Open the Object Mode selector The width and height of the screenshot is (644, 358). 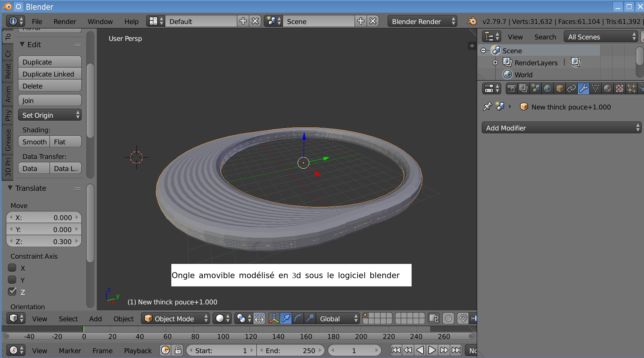coord(175,319)
